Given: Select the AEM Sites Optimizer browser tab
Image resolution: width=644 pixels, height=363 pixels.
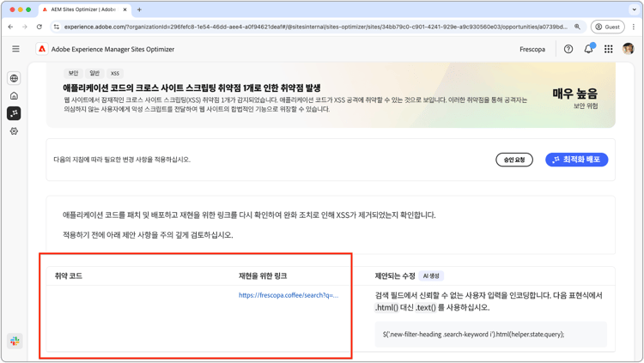Looking at the screenshot, I should [84, 9].
